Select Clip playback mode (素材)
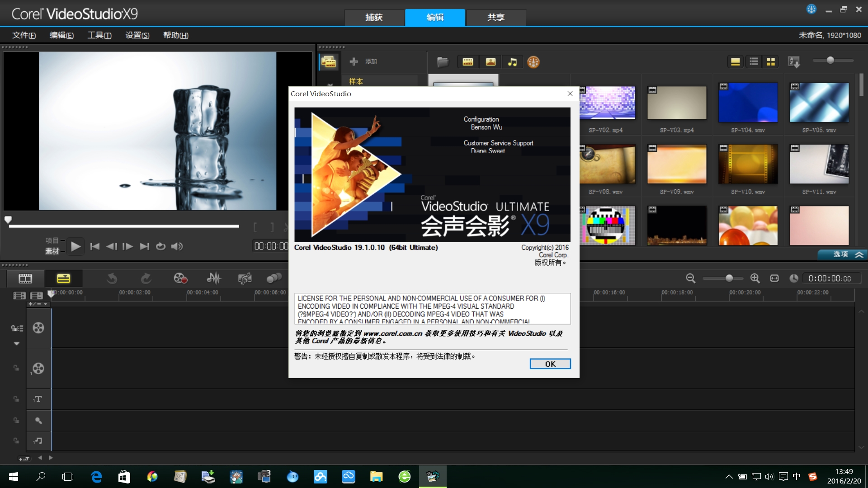Image resolution: width=868 pixels, height=488 pixels. click(x=52, y=251)
